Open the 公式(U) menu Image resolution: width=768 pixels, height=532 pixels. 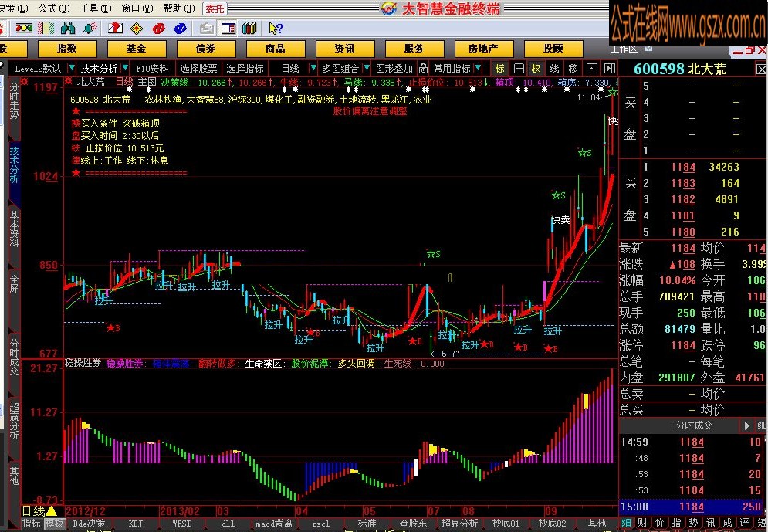(x=54, y=8)
